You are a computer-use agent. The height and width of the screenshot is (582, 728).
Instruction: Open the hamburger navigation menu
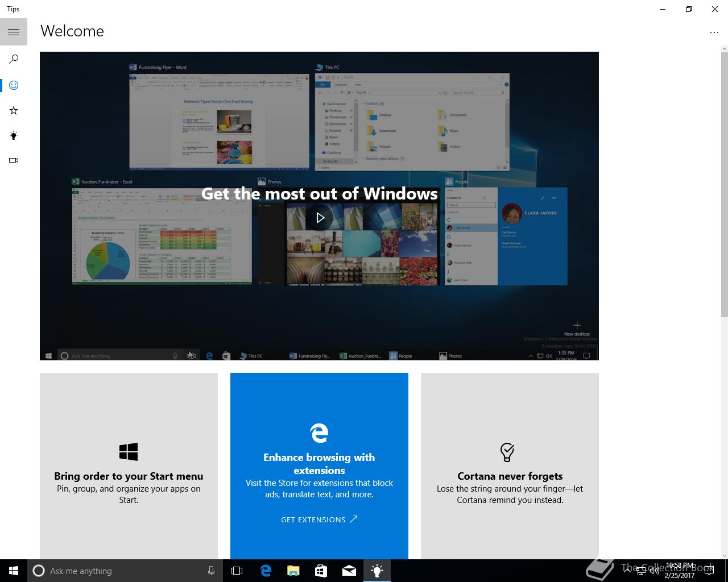(x=14, y=32)
